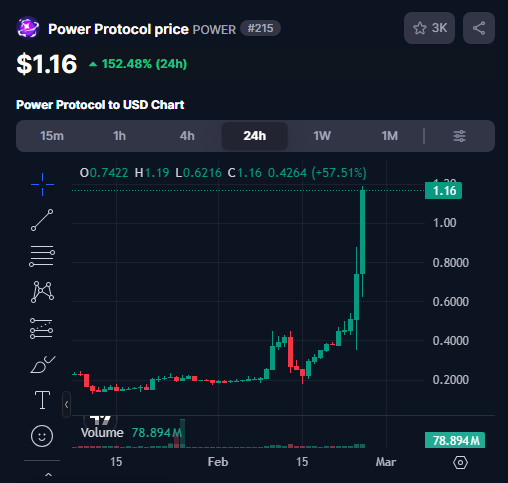Screen dimensions: 508x483
Task: Click the Power Protocol to USD Chart heading
Action: (100, 105)
